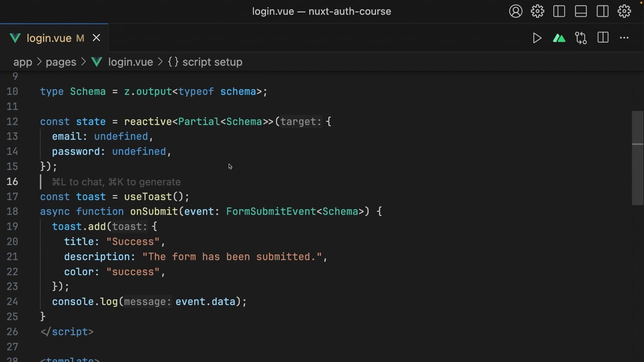Image resolution: width=644 pixels, height=362 pixels.
Task: Expand breadcrumb chevron after 'pages'
Action: pyautogui.click(x=83, y=62)
